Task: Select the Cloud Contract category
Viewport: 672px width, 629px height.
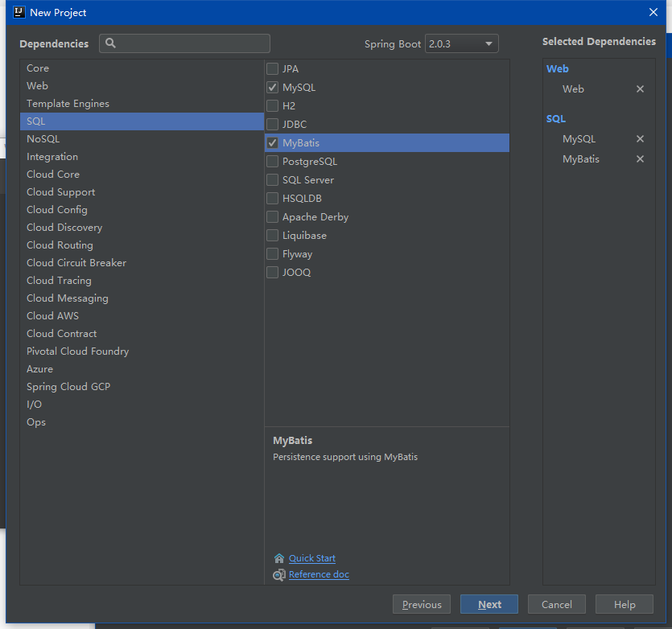Action: point(142,333)
